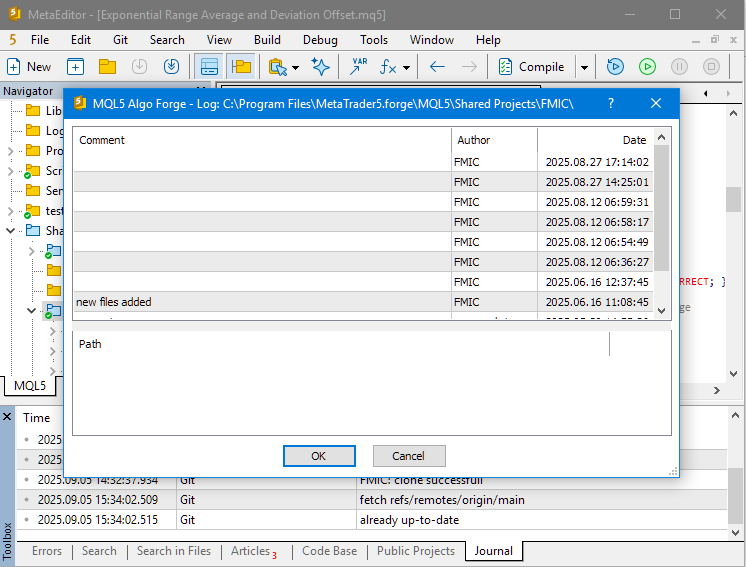The width and height of the screenshot is (746, 567).
Task: Select commit dated 2025.06.16 12:37:45
Action: tap(363, 282)
